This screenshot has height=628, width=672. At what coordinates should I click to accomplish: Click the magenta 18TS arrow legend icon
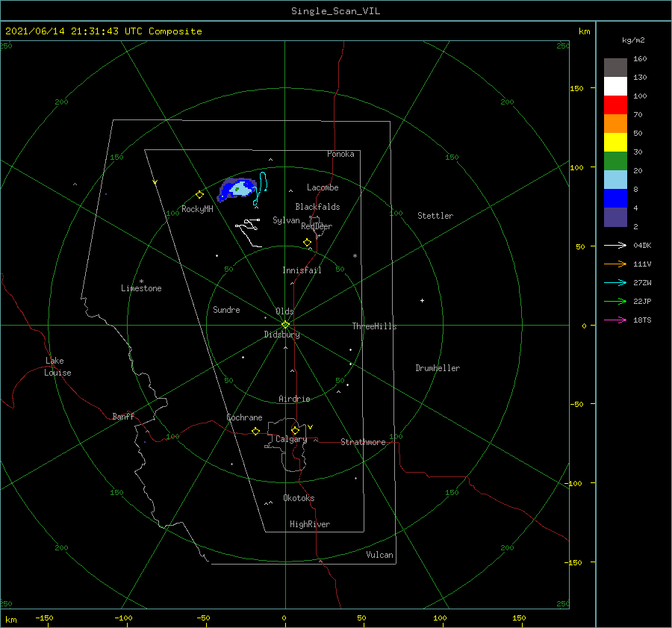point(615,320)
